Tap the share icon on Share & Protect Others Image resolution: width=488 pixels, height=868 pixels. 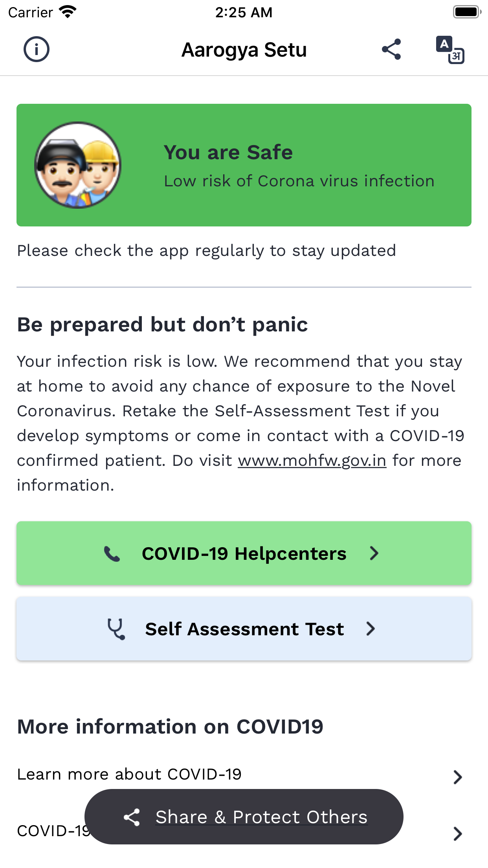tap(132, 817)
